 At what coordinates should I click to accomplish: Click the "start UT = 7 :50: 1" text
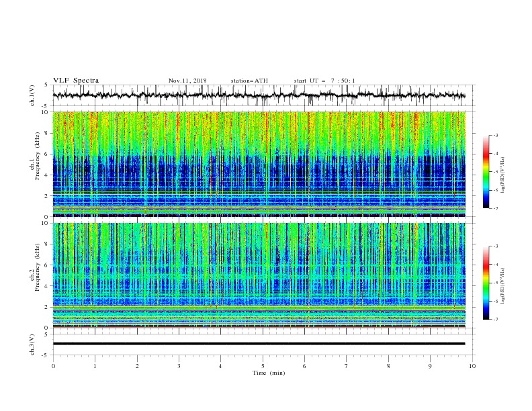tap(324, 81)
